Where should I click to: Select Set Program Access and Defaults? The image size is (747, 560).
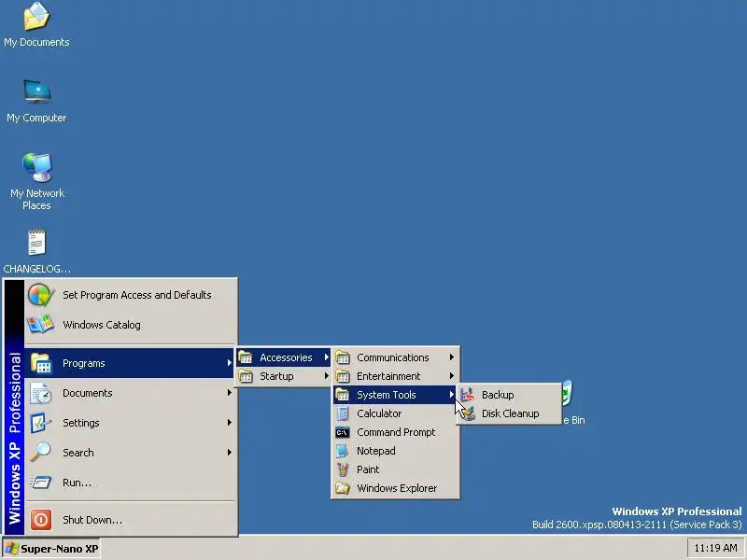pos(131,295)
